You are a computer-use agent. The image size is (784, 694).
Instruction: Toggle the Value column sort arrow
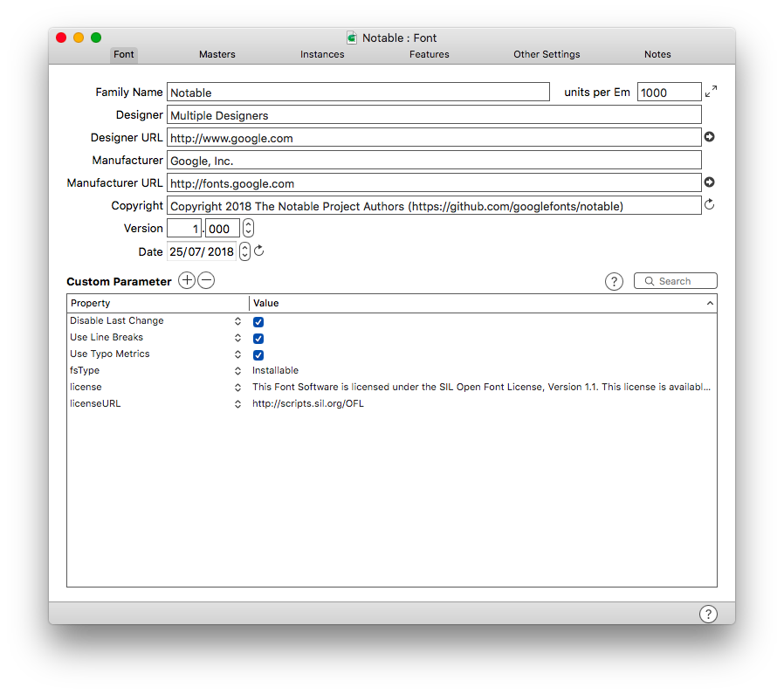[x=710, y=304]
